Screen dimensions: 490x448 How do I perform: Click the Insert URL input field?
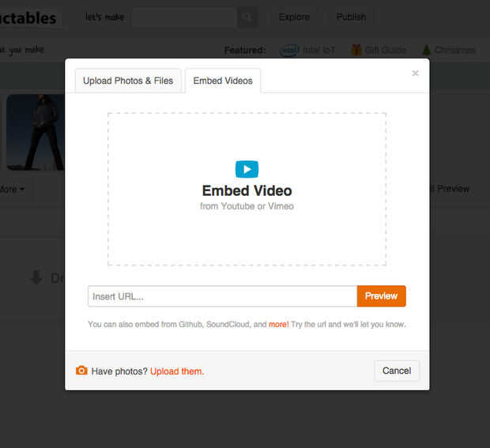pyautogui.click(x=222, y=296)
